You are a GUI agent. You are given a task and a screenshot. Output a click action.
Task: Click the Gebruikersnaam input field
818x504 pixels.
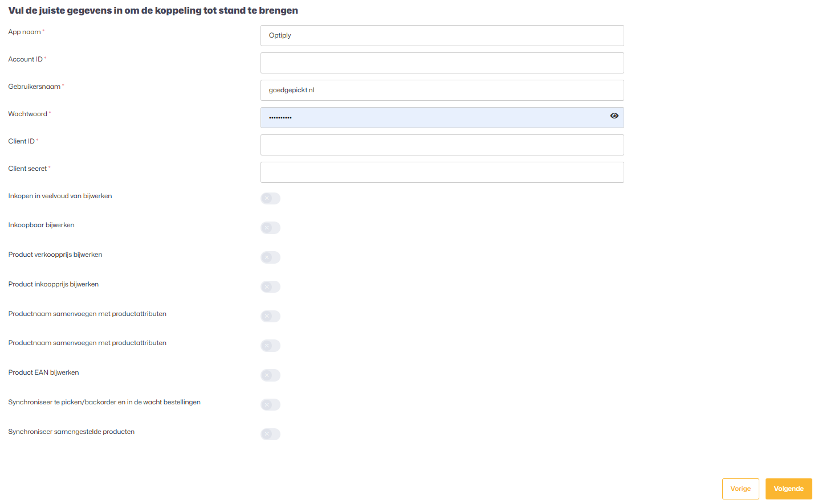(x=442, y=90)
